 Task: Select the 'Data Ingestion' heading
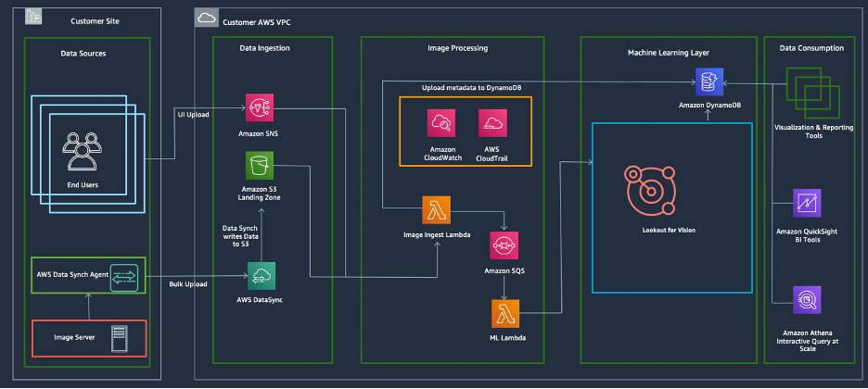pyautogui.click(x=264, y=48)
